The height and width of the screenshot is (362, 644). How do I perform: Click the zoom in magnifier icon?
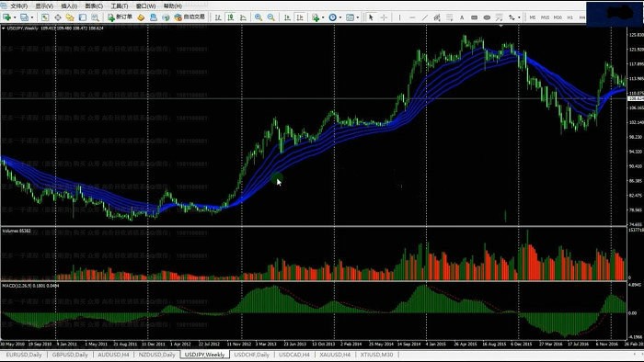pyautogui.click(x=259, y=17)
